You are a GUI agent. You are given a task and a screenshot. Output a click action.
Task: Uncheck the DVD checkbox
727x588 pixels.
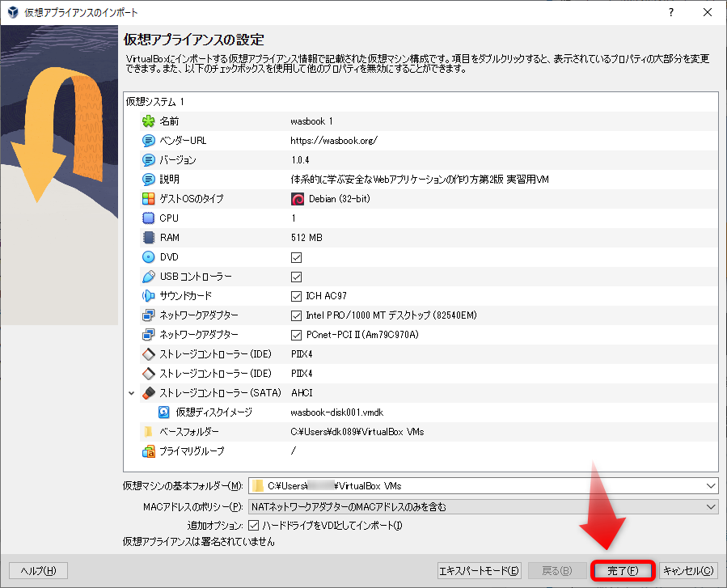coord(296,257)
